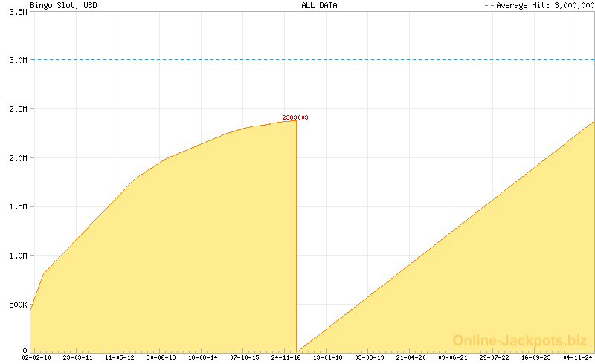This screenshot has width=595, height=364.
Task: Select the 24-11-16 date tick
Action: pos(286,357)
